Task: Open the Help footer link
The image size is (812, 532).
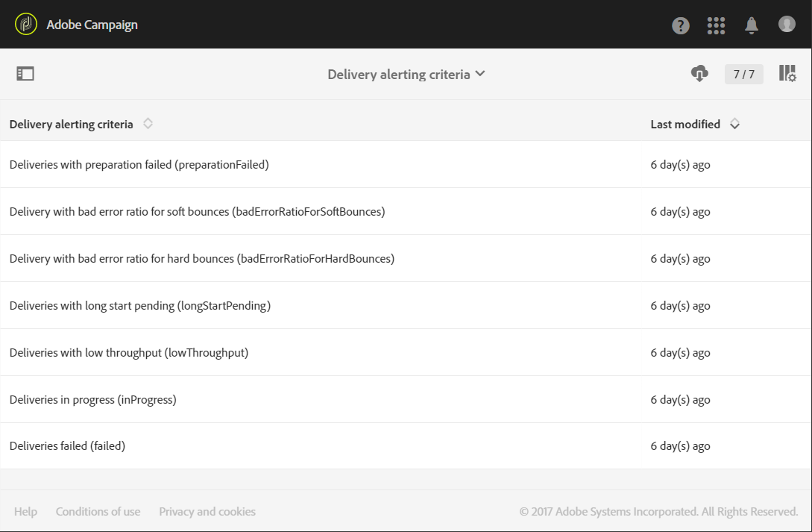Action: (x=25, y=512)
